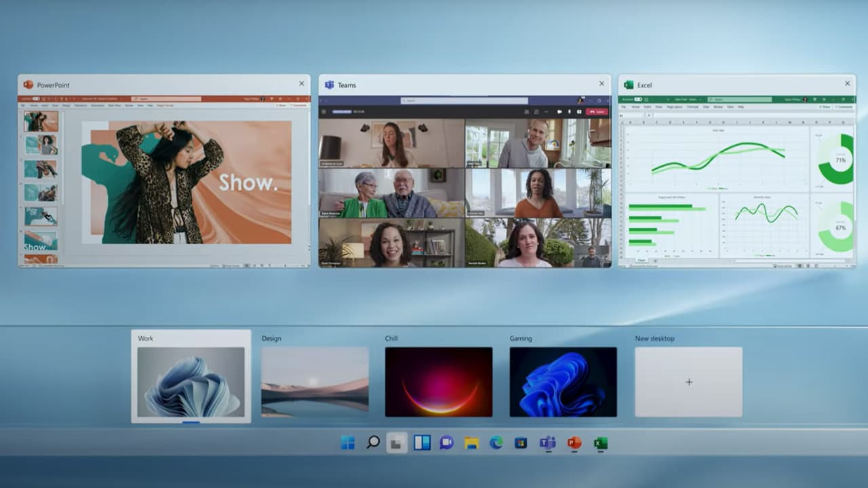Close the Excel window preview
This screenshot has height=488, width=868.
[x=847, y=84]
